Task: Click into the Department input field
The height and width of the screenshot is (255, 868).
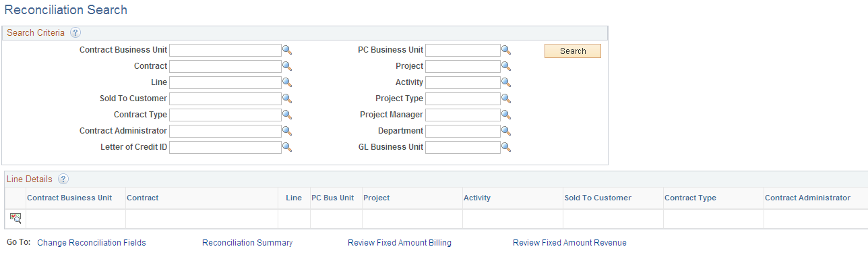Action: coord(463,131)
